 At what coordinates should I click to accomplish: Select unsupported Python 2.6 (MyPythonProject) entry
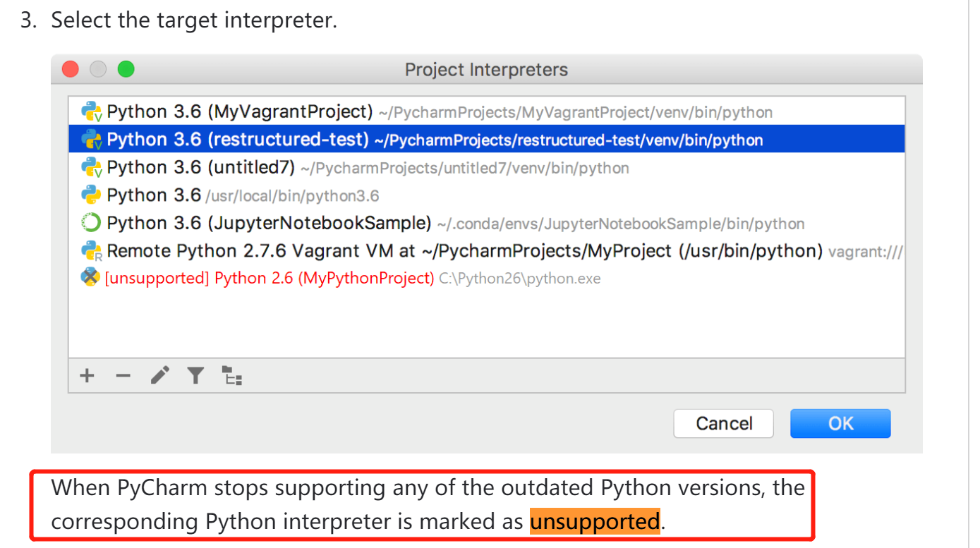coord(487,279)
